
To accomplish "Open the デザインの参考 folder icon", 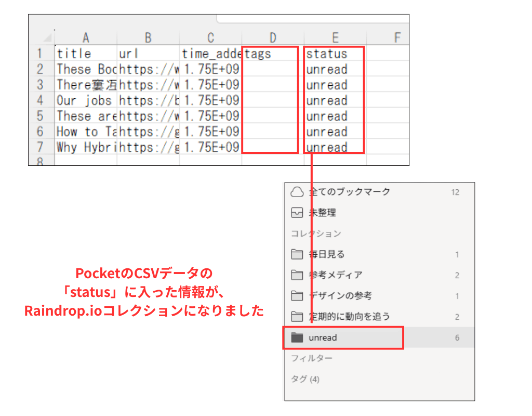I will pyautogui.click(x=297, y=296).
